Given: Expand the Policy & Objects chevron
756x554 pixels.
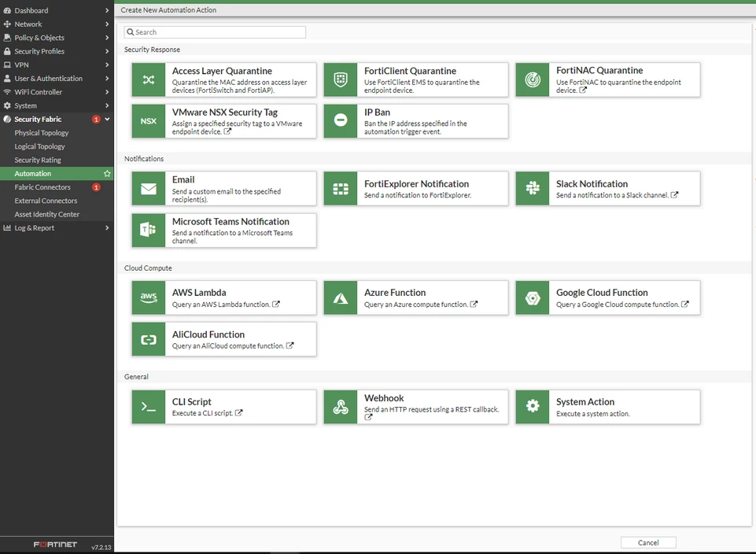Looking at the screenshot, I should pyautogui.click(x=107, y=37).
